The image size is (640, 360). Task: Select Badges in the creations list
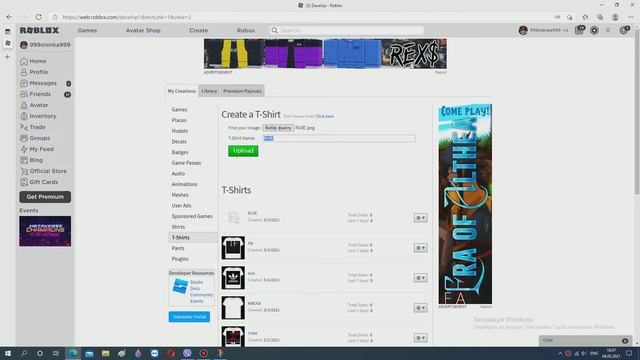tap(180, 152)
